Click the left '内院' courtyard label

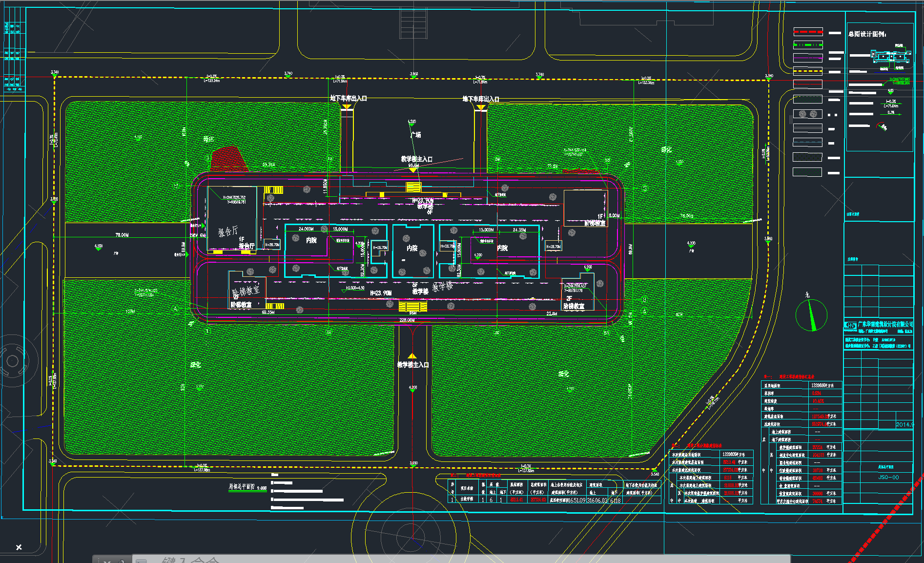click(x=311, y=240)
